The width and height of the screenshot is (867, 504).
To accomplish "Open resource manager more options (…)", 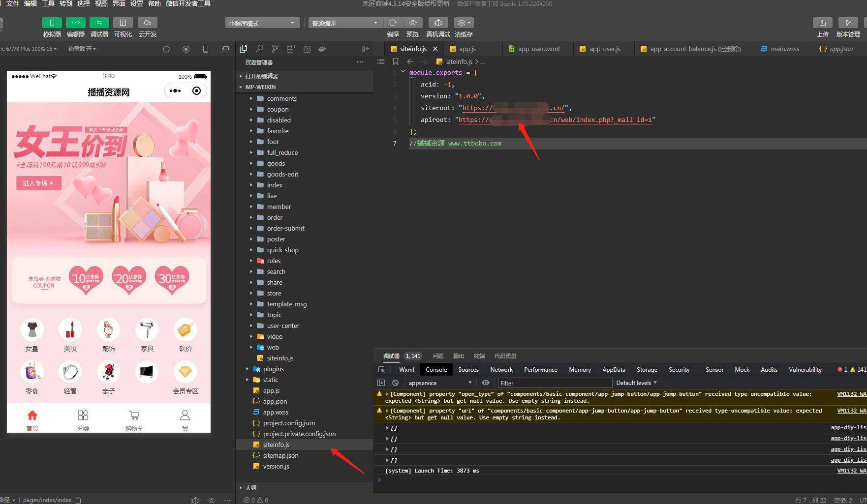I will (360, 62).
